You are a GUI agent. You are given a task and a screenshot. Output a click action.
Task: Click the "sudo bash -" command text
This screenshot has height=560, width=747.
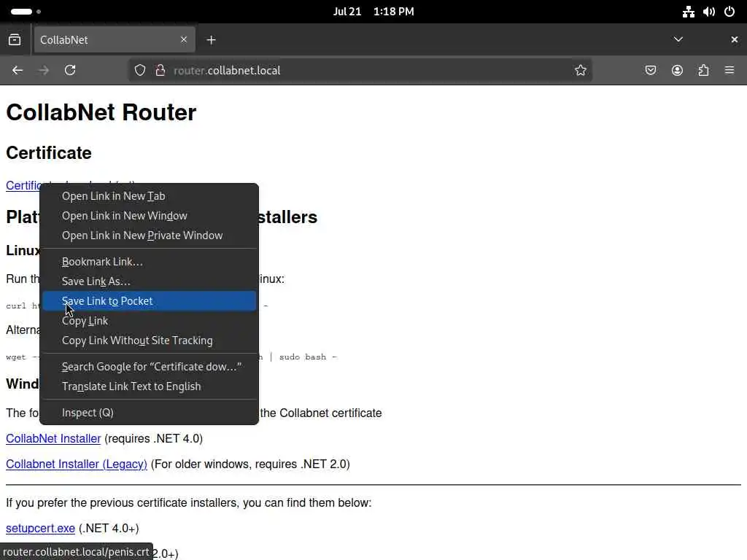308,357
